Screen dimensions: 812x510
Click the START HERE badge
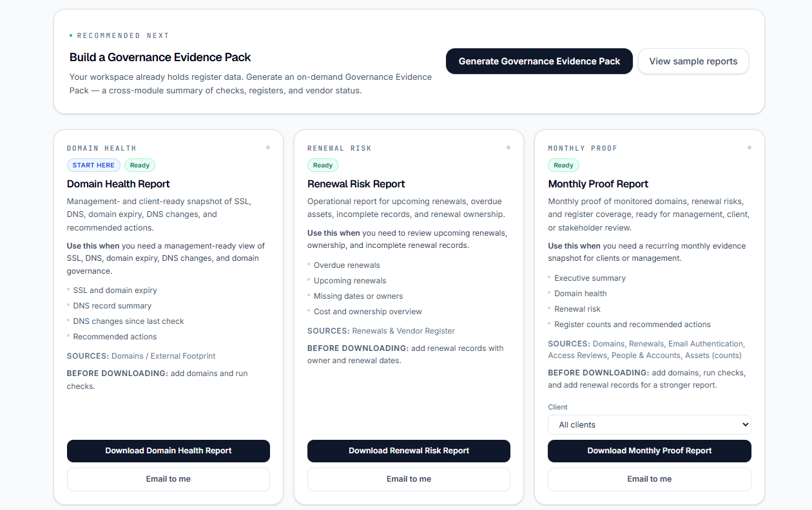[93, 165]
